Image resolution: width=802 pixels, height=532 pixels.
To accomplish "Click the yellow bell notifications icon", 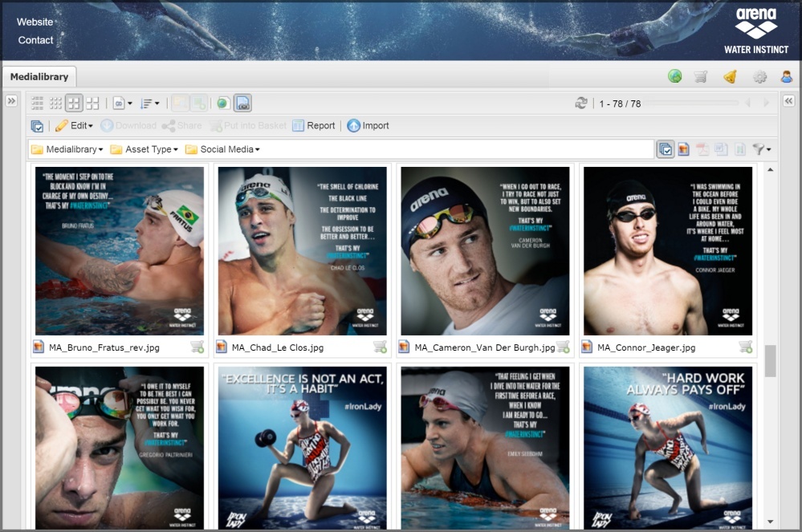I will coord(731,77).
